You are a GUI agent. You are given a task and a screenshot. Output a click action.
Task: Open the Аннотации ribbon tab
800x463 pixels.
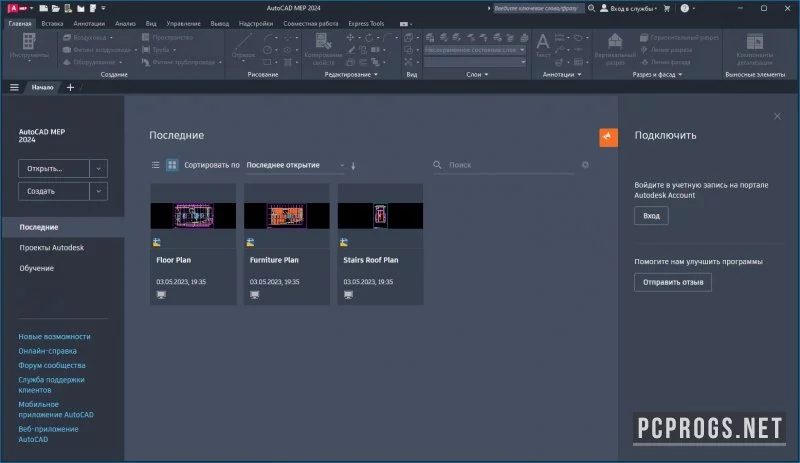coord(89,23)
